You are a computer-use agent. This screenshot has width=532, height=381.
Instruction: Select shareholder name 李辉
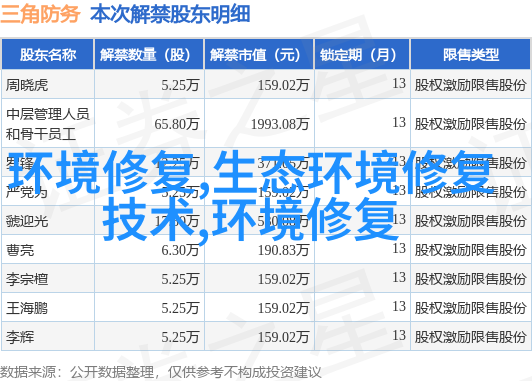click(x=20, y=337)
